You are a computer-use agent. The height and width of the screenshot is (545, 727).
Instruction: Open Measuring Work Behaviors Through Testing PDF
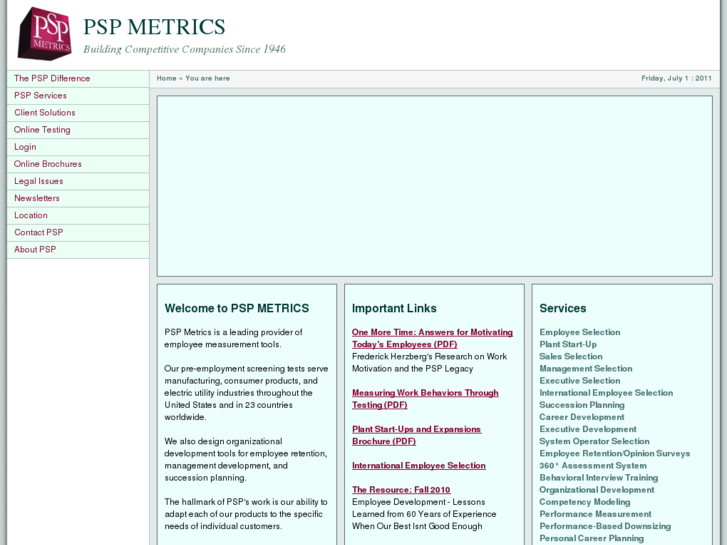coord(425,399)
